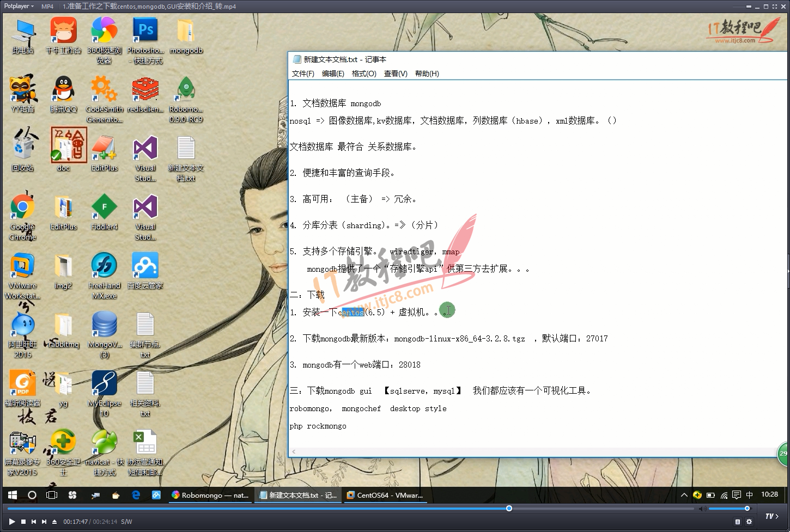Select the 360极速浏览器 shortcut

pyautogui.click(x=104, y=41)
